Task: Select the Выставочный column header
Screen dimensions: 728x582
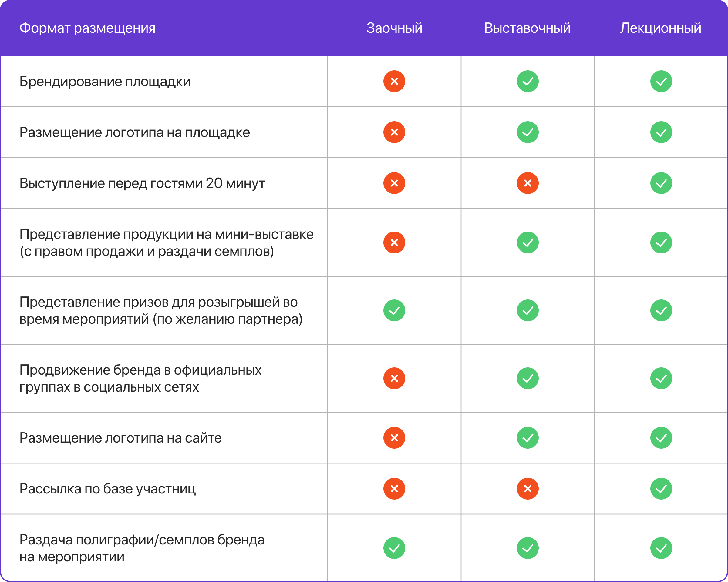Action: (527, 28)
